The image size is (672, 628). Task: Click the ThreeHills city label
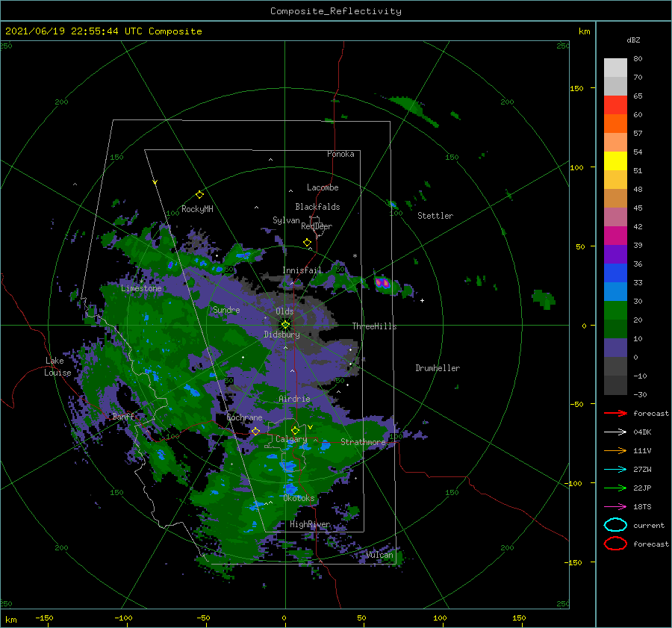click(x=374, y=326)
